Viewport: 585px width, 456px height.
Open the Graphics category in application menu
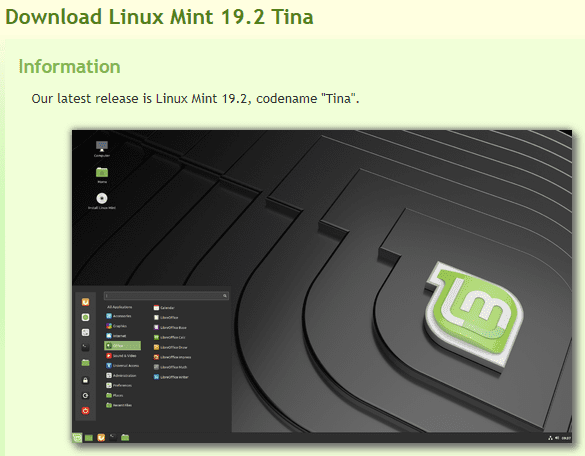click(117, 326)
